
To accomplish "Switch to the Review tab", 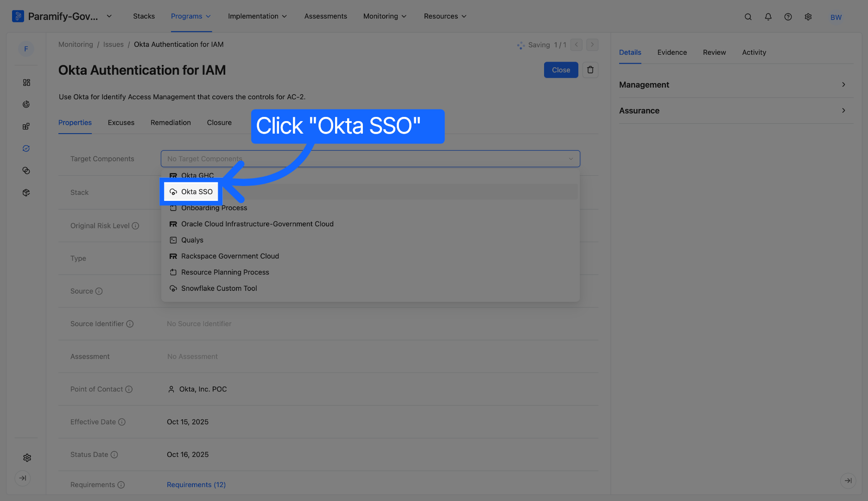I will [x=714, y=52].
